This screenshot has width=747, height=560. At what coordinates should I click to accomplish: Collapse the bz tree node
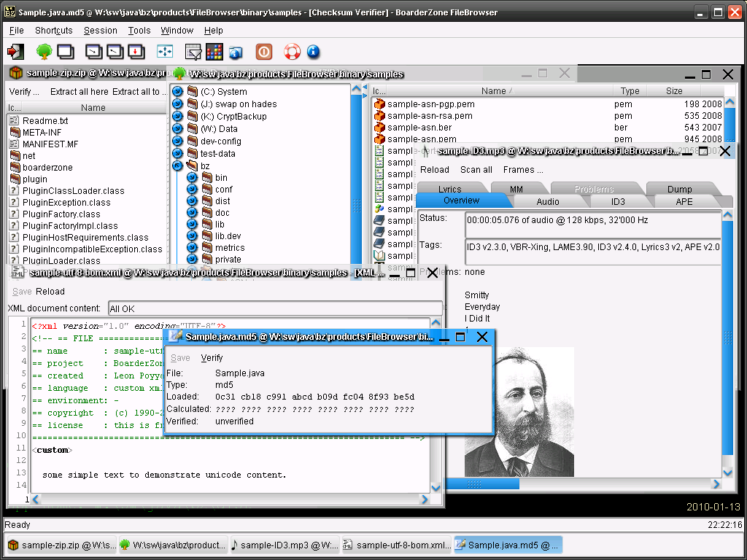178,166
